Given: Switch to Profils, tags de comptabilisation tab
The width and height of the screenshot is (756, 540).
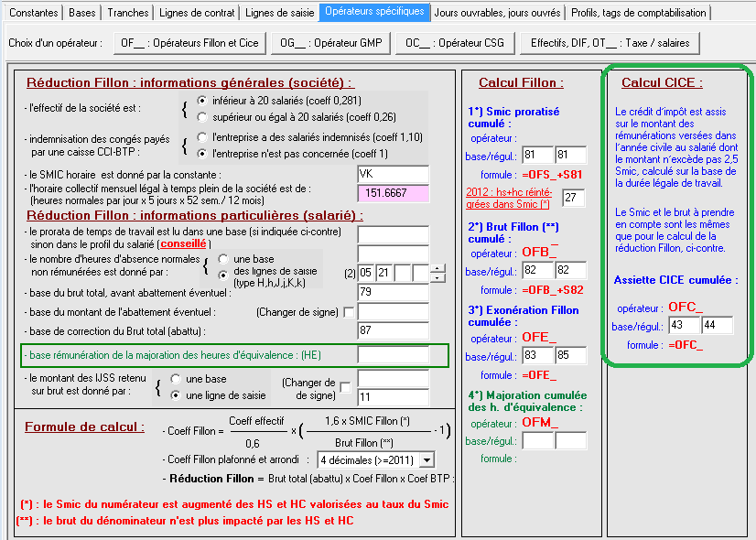Looking at the screenshot, I should (638, 13).
